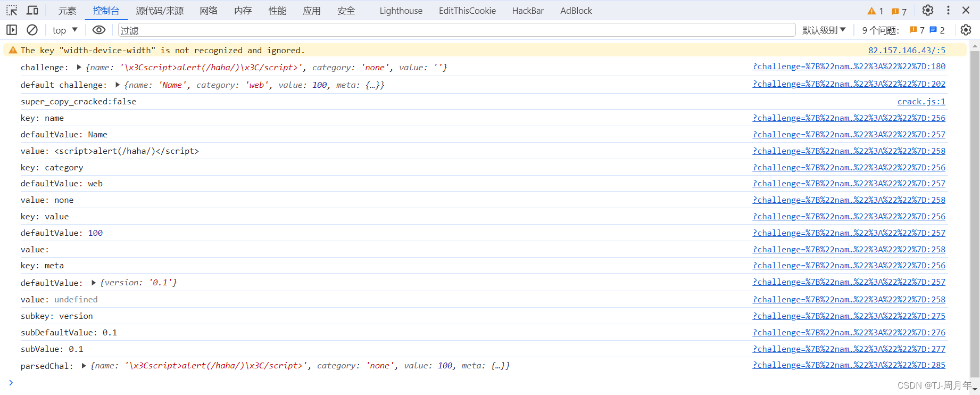This screenshot has height=395, width=980.
Task: Click the console vertical scrollbar
Action: 975,213
